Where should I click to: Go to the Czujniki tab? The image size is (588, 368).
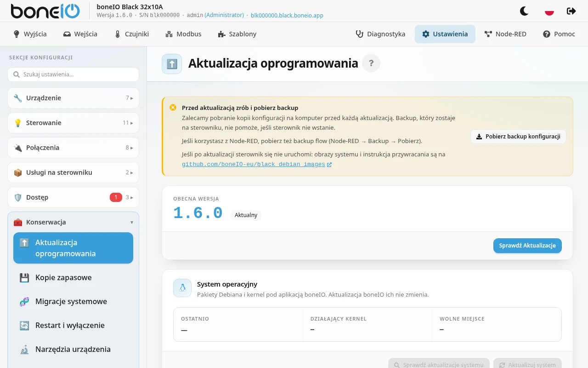(x=131, y=34)
